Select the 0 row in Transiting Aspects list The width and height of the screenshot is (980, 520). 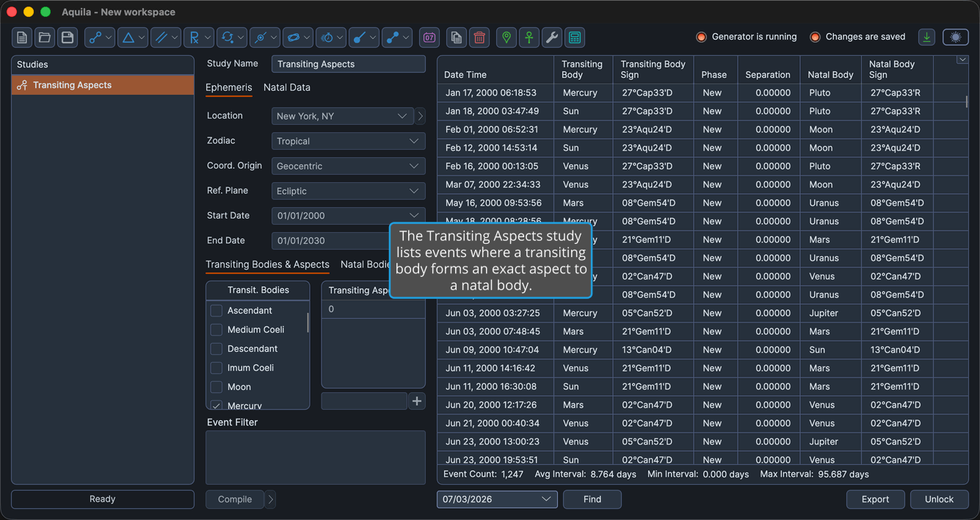[373, 309]
